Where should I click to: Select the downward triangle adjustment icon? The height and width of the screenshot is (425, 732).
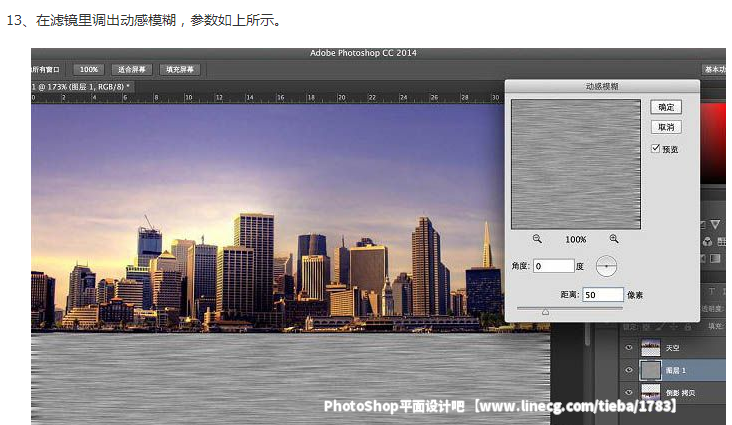pos(715,225)
